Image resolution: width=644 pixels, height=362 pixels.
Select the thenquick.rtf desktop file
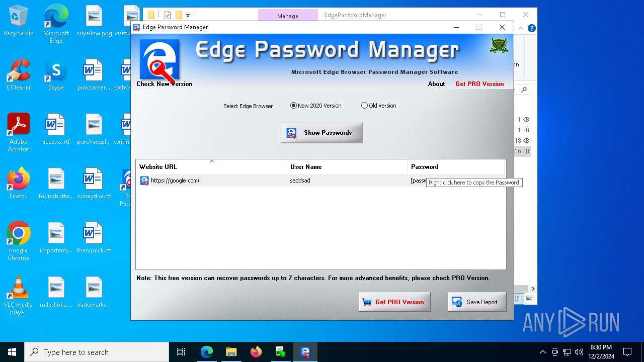pyautogui.click(x=94, y=238)
